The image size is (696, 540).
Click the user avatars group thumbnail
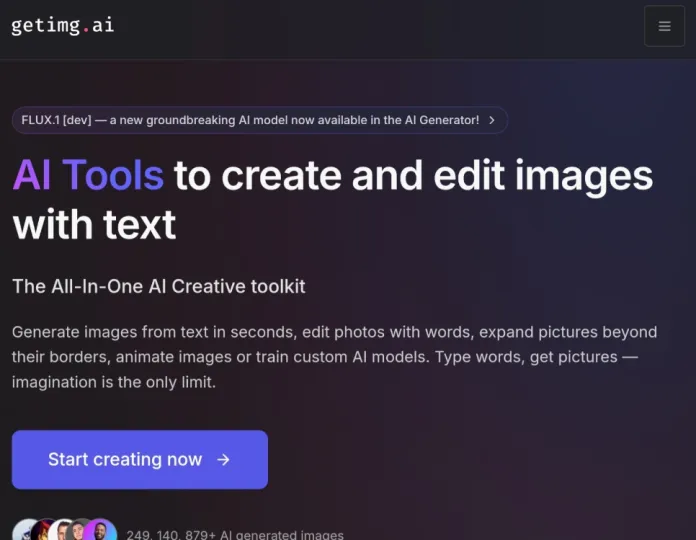pyautogui.click(x=64, y=529)
